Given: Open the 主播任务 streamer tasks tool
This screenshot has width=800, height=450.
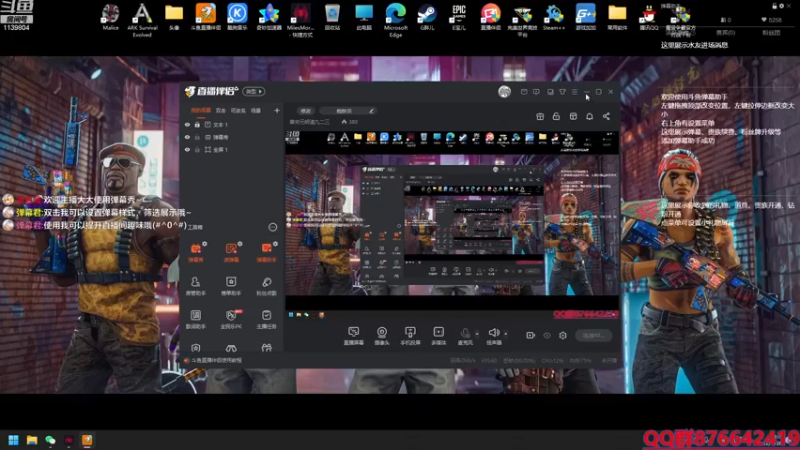Looking at the screenshot, I should (266, 319).
